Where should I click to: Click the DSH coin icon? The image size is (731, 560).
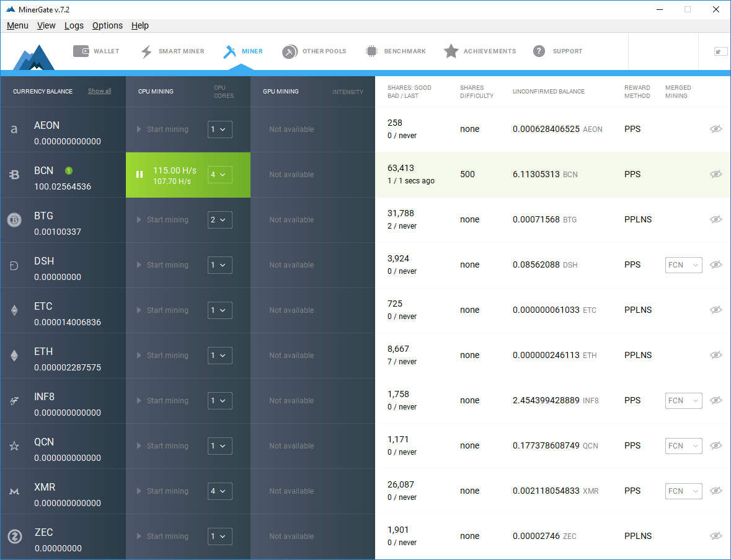14,266
